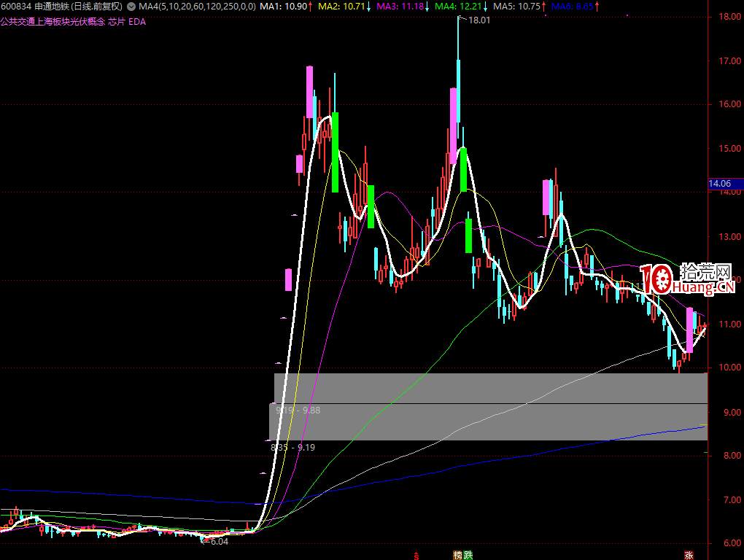Image resolution: width=744 pixels, height=560 pixels.
Task: Click the red S marker on time axis
Action: tap(416, 555)
